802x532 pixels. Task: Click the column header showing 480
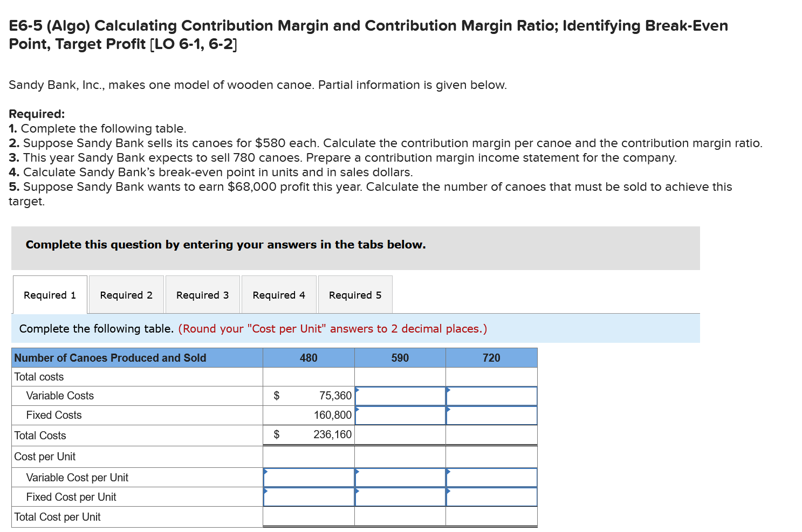pyautogui.click(x=308, y=357)
